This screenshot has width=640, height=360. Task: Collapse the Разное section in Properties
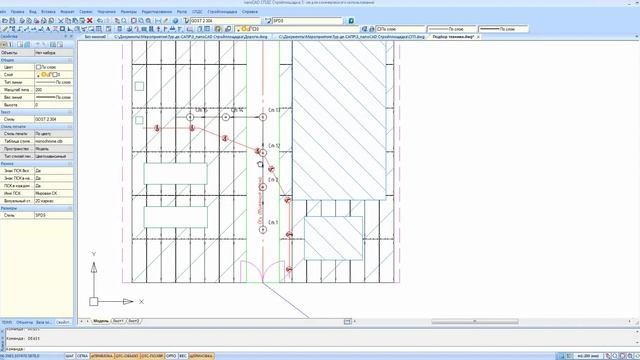(70, 164)
